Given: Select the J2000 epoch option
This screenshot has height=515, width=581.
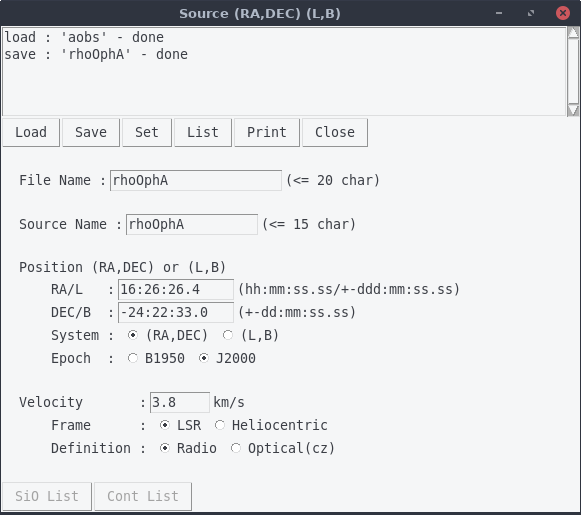Looking at the screenshot, I should tap(204, 358).
